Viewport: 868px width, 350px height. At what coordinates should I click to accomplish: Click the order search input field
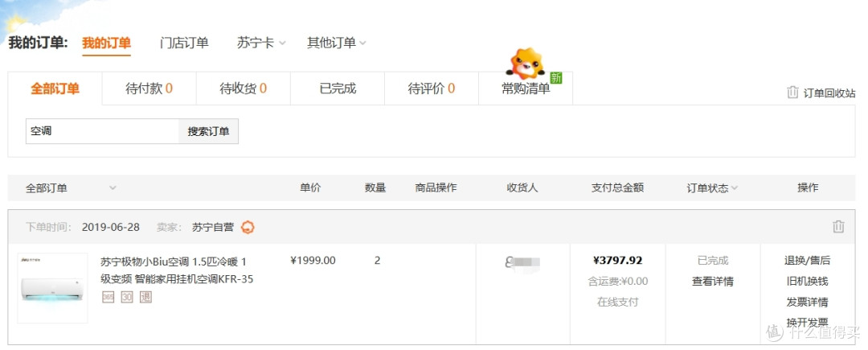pyautogui.click(x=102, y=131)
